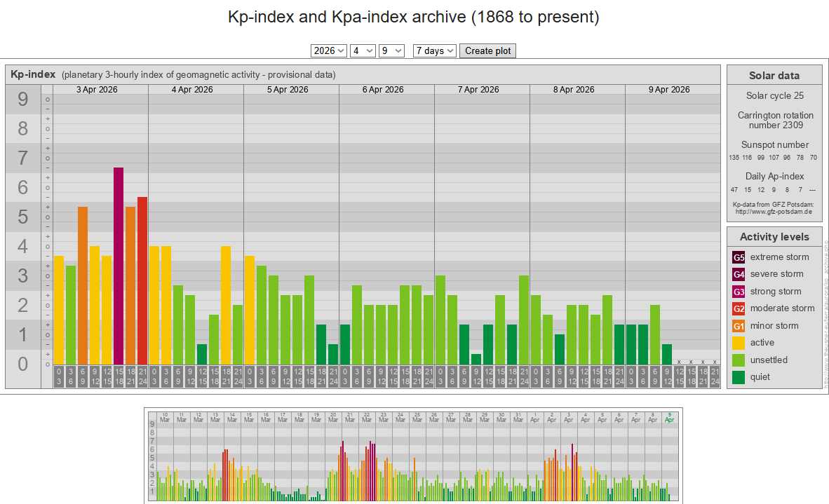Screen dimensions: 829x504
Task: Click the G2 moderate storm legend icon
Action: (739, 308)
